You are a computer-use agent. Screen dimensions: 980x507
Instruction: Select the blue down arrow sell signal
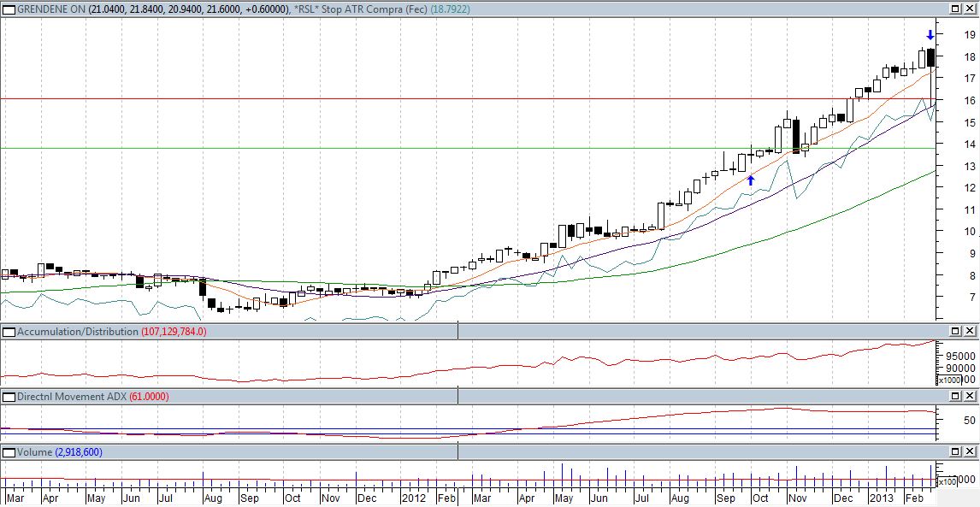tap(930, 35)
